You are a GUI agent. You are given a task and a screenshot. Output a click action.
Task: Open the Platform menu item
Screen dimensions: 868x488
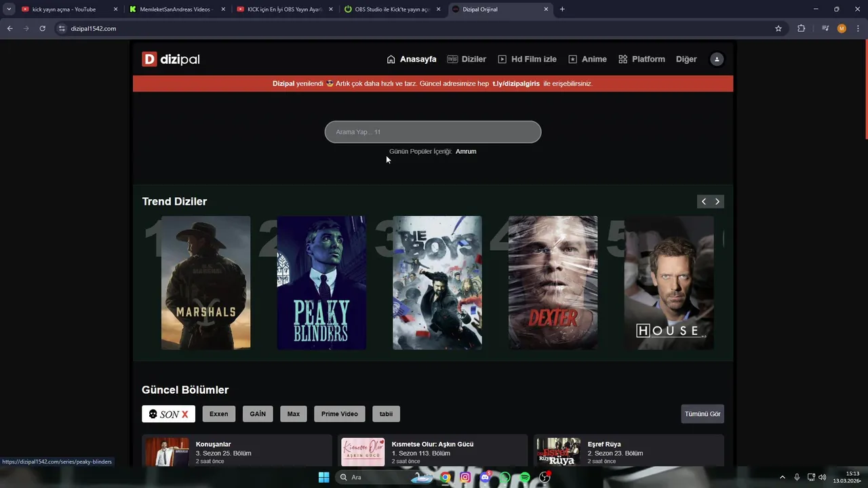click(x=642, y=59)
